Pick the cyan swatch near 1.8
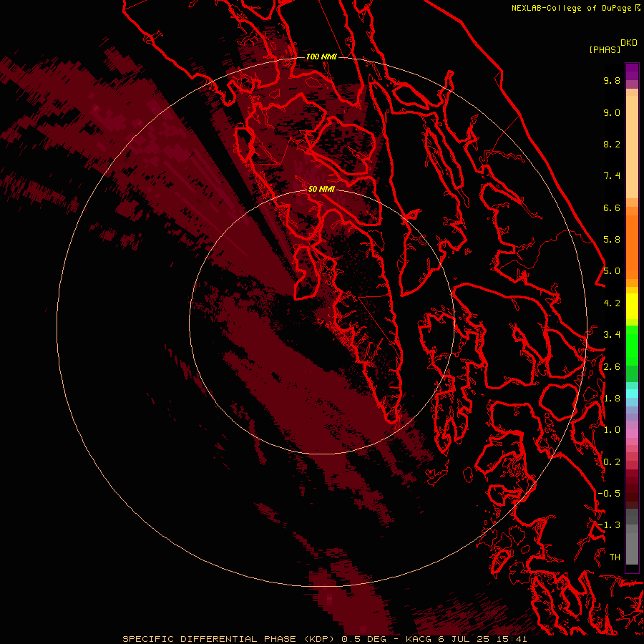This screenshot has width=644, height=644. click(x=632, y=394)
